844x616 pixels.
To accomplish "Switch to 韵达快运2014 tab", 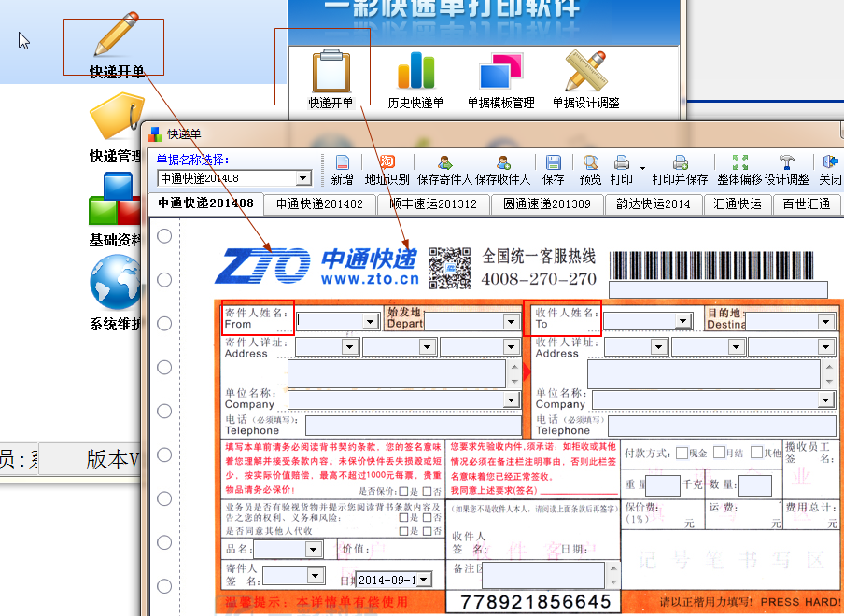I will [x=653, y=203].
